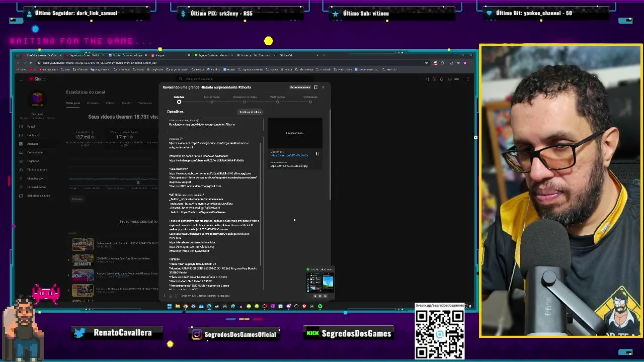Screen dimensions: 644x362
Task: Click the Kick SegredosDosGames overlay label
Action: [348, 333]
